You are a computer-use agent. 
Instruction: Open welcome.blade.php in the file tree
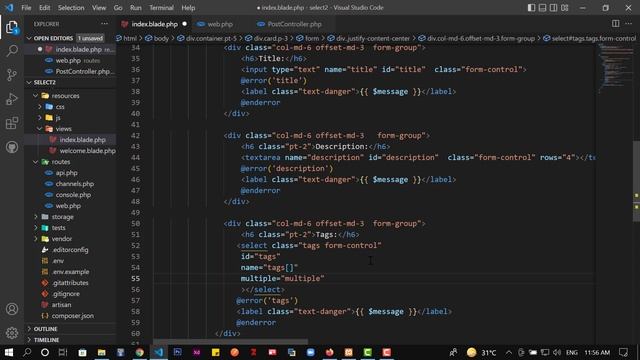point(87,151)
